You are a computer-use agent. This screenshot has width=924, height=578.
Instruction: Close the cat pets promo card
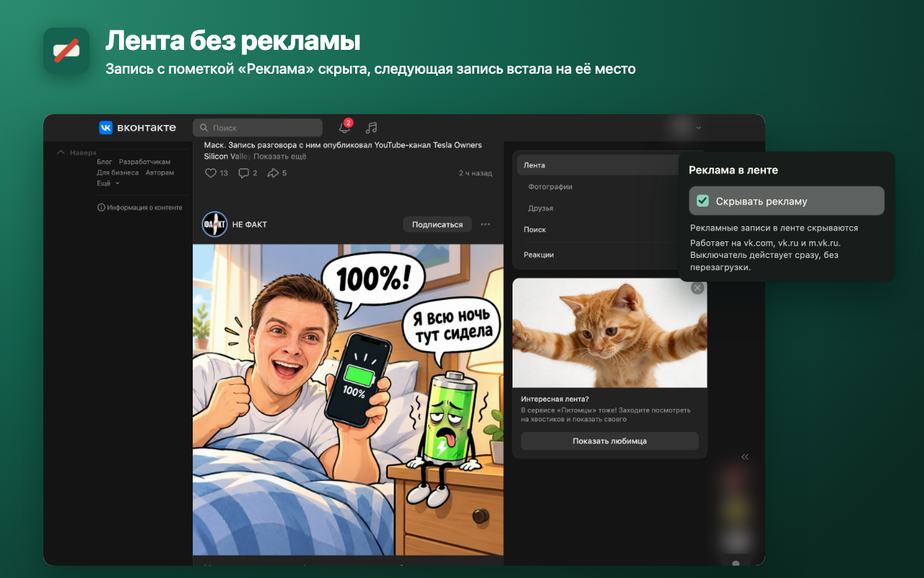pos(697,288)
